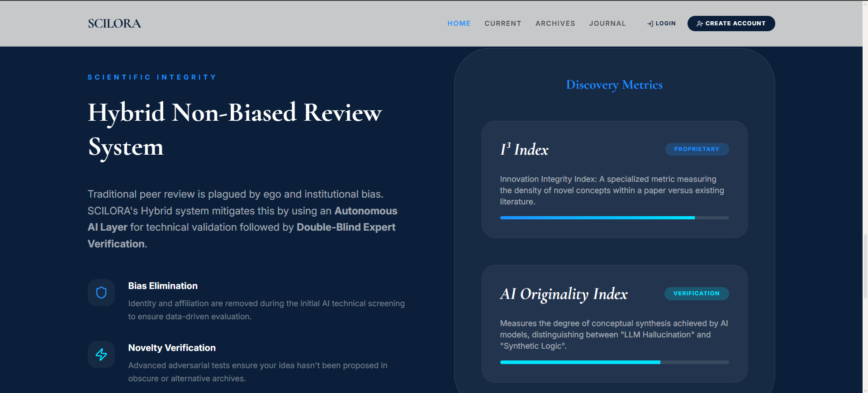This screenshot has width=868, height=393.
Task: Click the 'Novelty Verification' heading
Action: tap(172, 348)
